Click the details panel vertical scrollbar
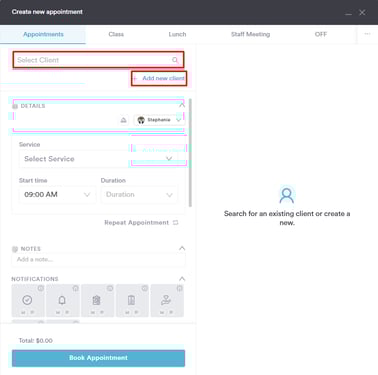The height and width of the screenshot is (375, 378). click(x=190, y=153)
